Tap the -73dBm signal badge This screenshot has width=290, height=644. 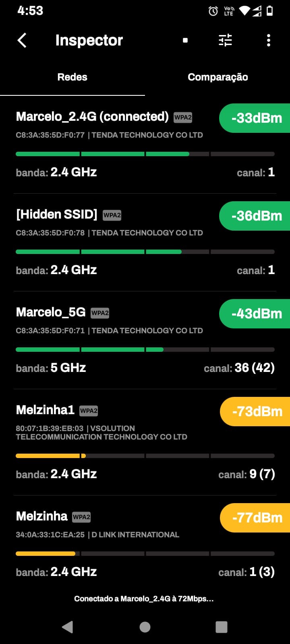[257, 411]
